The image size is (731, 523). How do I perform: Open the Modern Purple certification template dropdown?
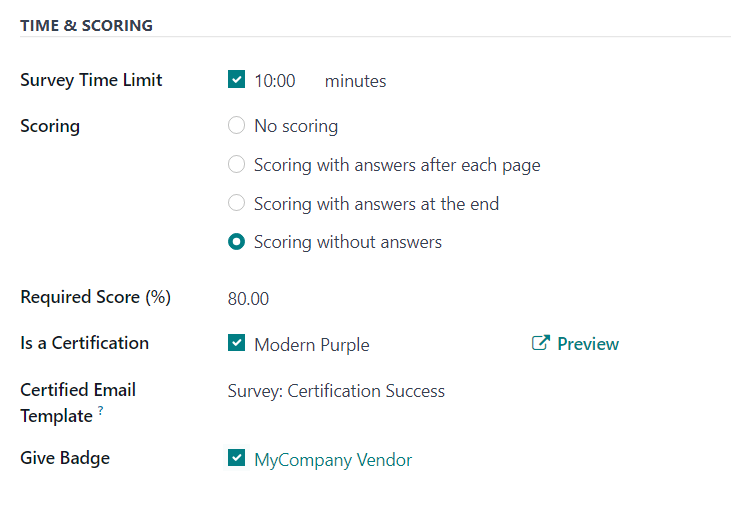coord(312,345)
